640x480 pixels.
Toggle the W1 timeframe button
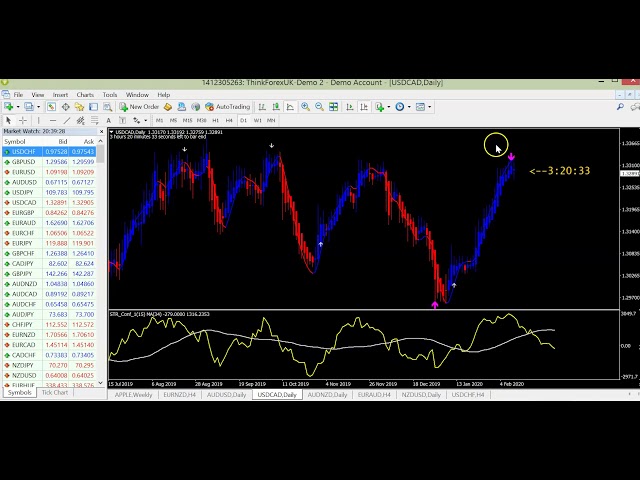tap(256, 120)
